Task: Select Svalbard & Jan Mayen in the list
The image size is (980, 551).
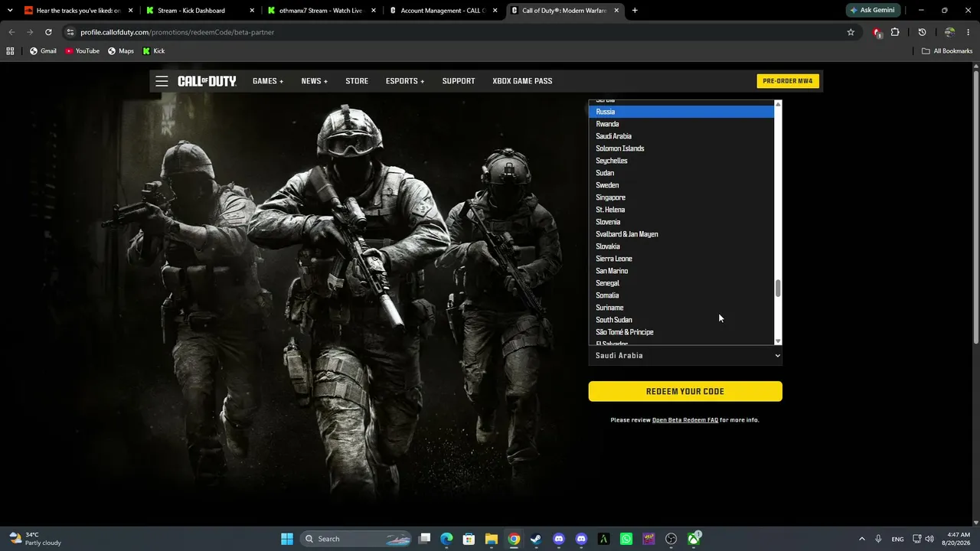Action: pyautogui.click(x=681, y=234)
